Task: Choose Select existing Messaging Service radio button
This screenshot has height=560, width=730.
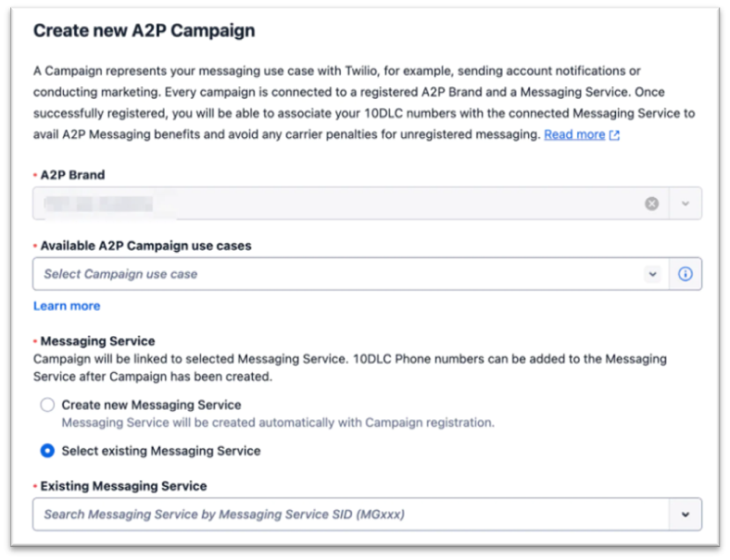Action: tap(47, 451)
